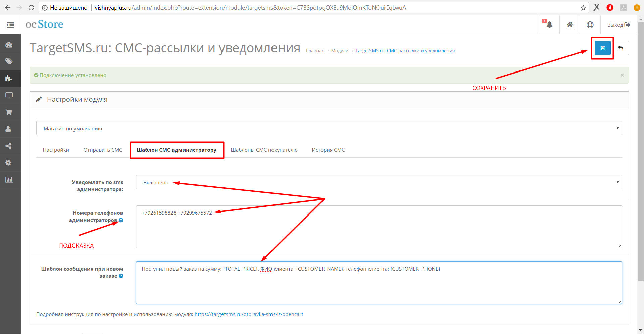Open the targetsms.ru instruction link
This screenshot has height=334, width=644.
point(249,314)
